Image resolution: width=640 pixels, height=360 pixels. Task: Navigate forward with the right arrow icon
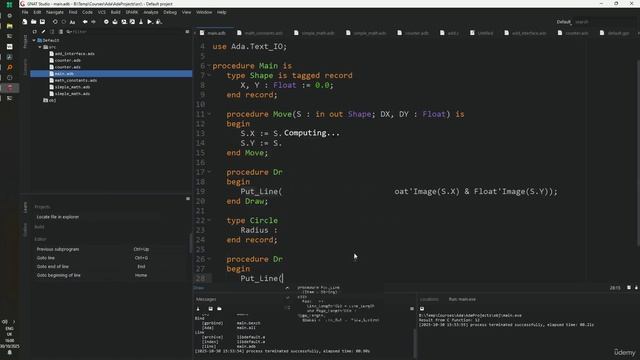click(x=93, y=22)
